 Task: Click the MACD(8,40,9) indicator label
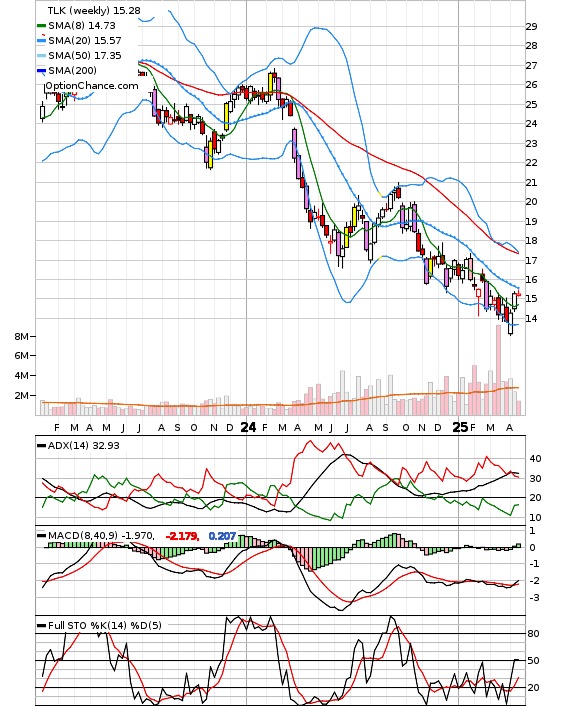click(101, 536)
